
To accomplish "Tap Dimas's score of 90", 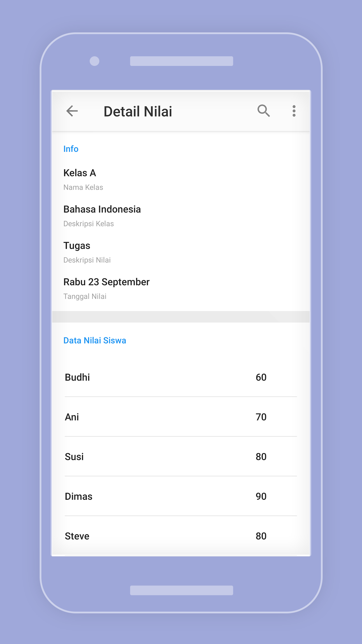I will [261, 496].
